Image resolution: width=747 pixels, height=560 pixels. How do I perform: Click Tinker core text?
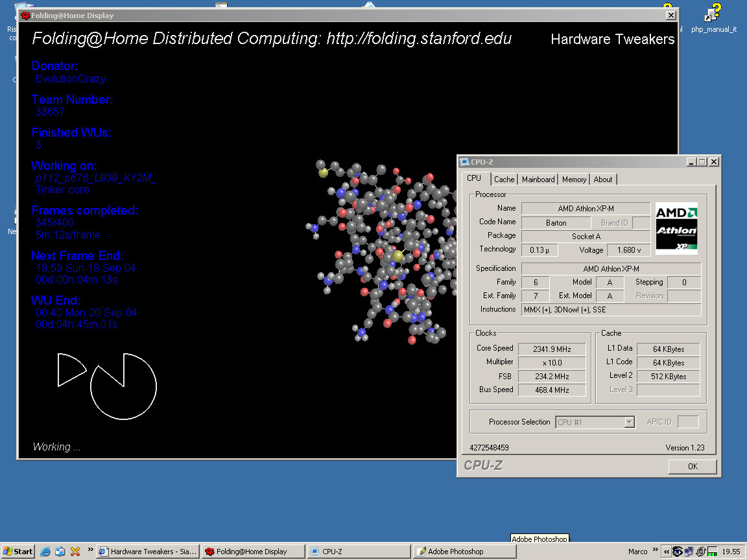[x=62, y=189]
